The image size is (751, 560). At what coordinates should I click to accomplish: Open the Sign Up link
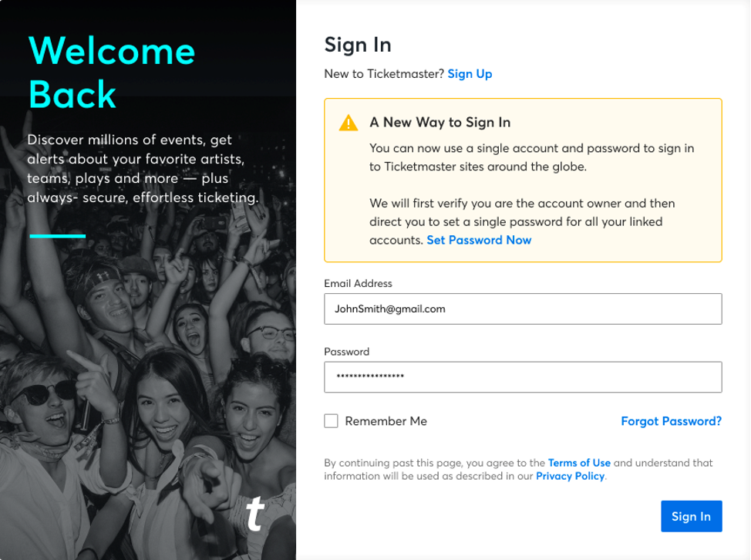470,74
